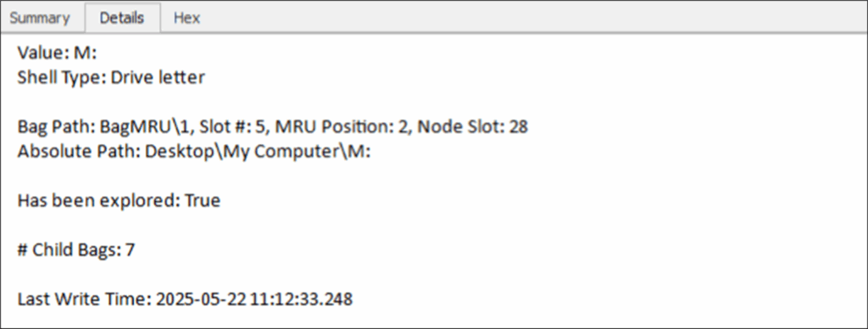This screenshot has height=329, width=868.
Task: Click the # Child Bags: 7 line
Action: (x=75, y=250)
